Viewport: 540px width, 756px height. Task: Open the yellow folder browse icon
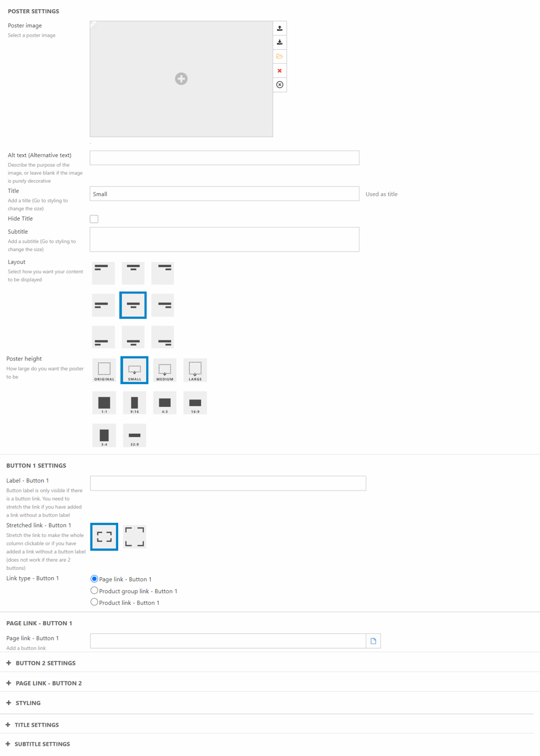(x=280, y=56)
